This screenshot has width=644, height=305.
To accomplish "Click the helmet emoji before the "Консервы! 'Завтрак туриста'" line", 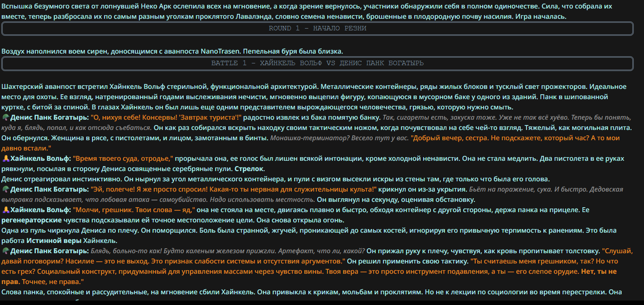I will (x=6, y=117).
